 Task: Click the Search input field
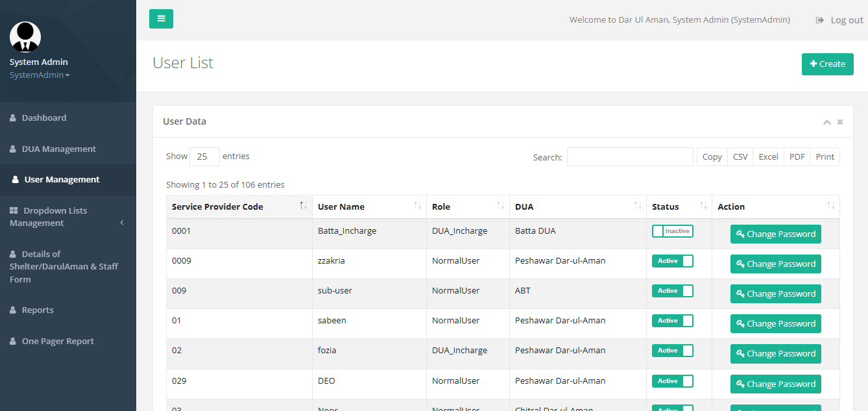pos(629,157)
